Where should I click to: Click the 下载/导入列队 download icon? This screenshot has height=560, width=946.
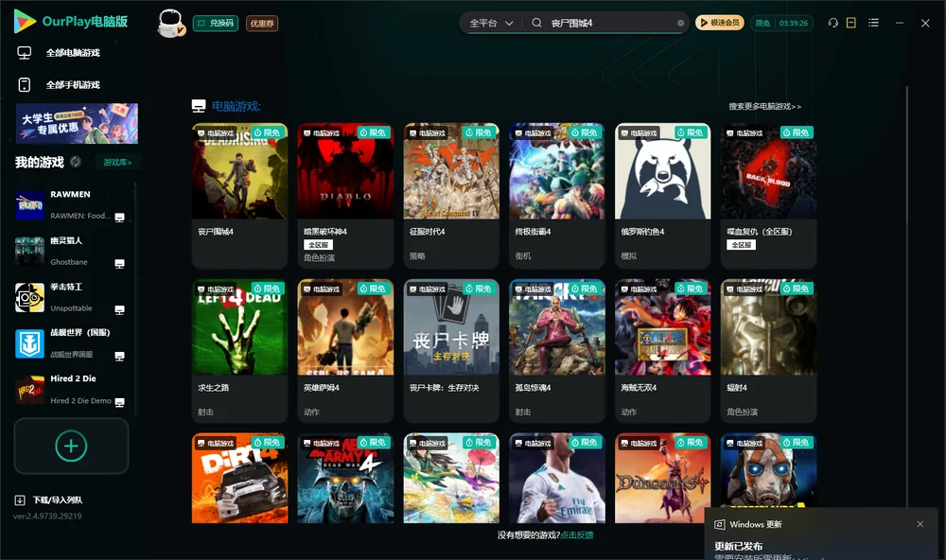pyautogui.click(x=20, y=500)
